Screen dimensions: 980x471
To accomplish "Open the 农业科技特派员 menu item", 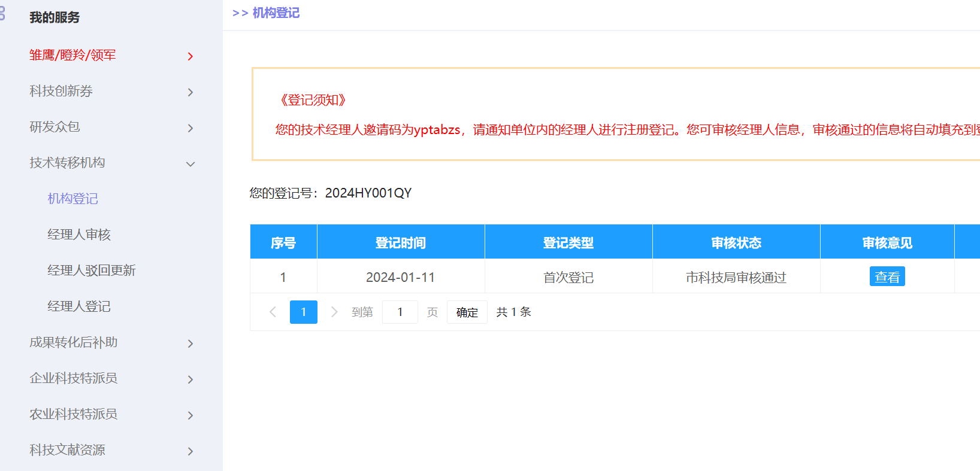I will [74, 414].
